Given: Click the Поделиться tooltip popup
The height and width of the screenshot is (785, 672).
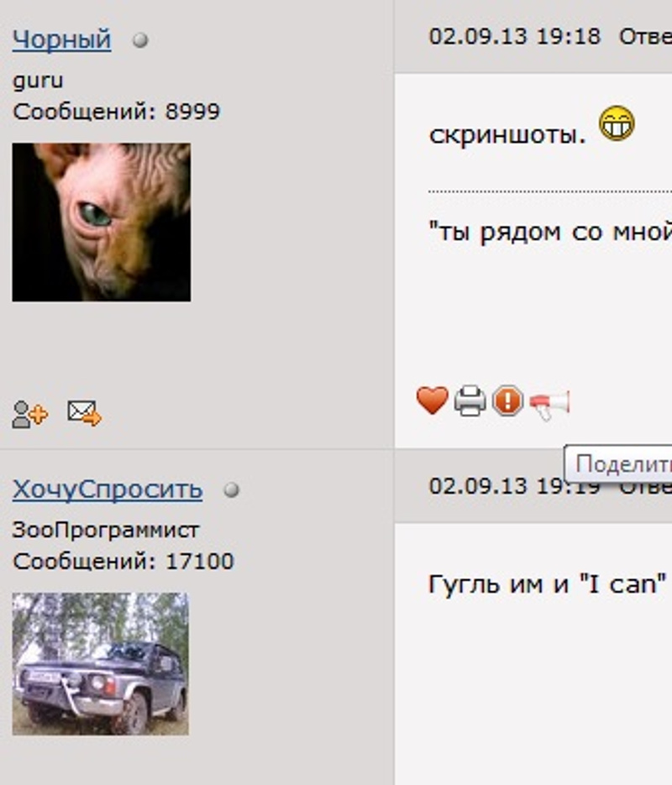Looking at the screenshot, I should 618,463.
